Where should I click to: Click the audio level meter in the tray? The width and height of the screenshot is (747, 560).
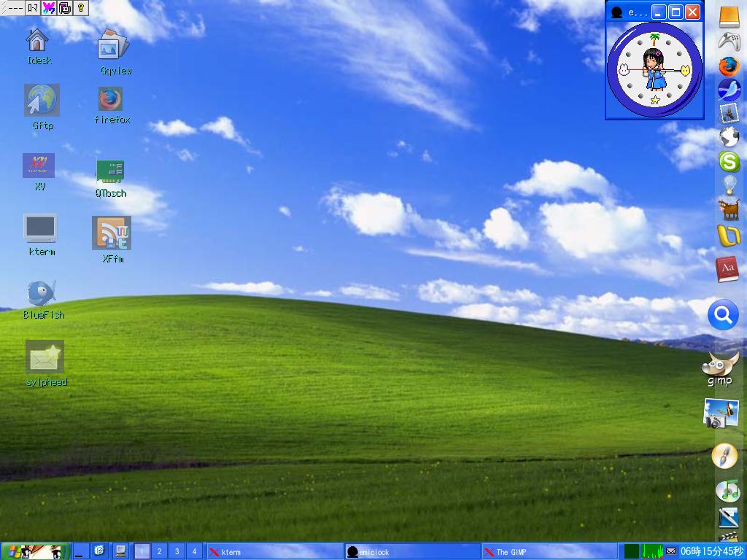click(651, 551)
